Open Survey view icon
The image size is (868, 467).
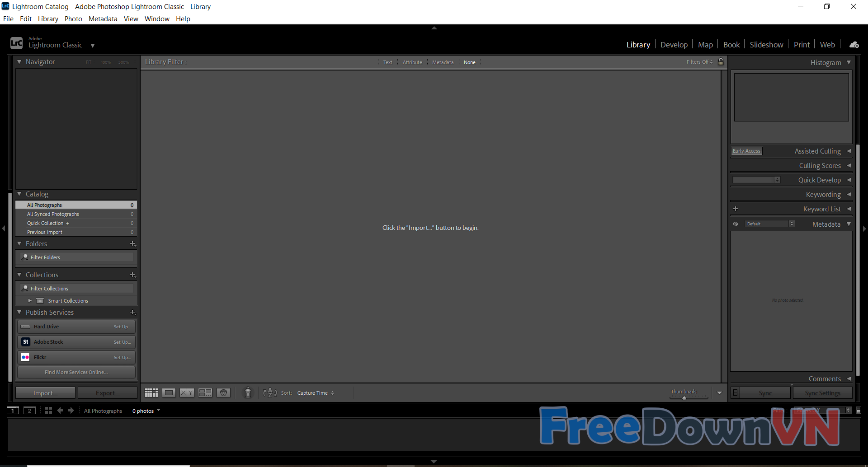(x=205, y=393)
